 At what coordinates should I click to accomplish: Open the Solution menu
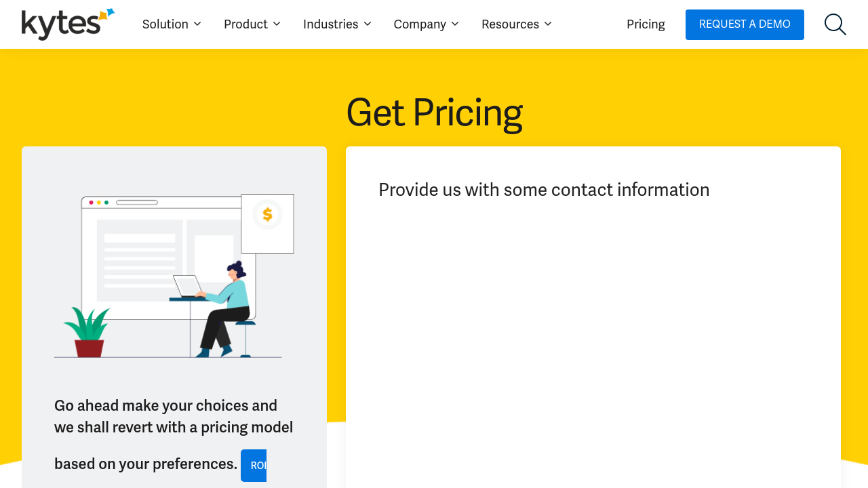(x=165, y=24)
